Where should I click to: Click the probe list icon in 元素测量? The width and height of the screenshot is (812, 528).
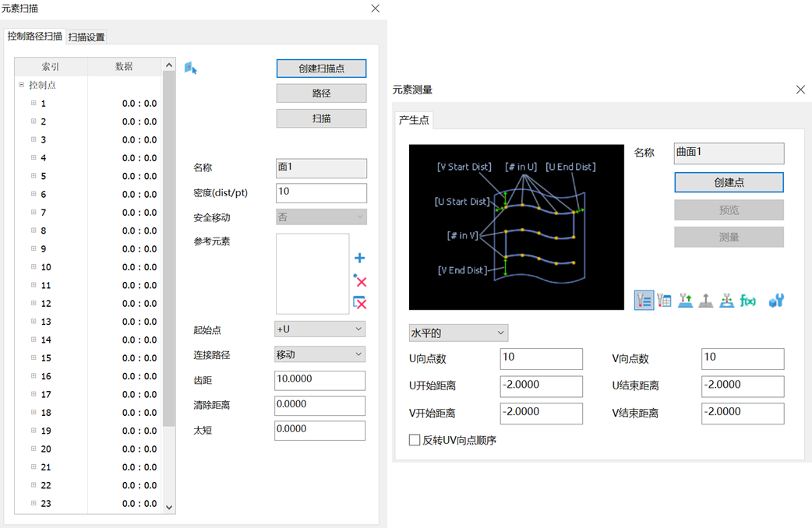(644, 300)
